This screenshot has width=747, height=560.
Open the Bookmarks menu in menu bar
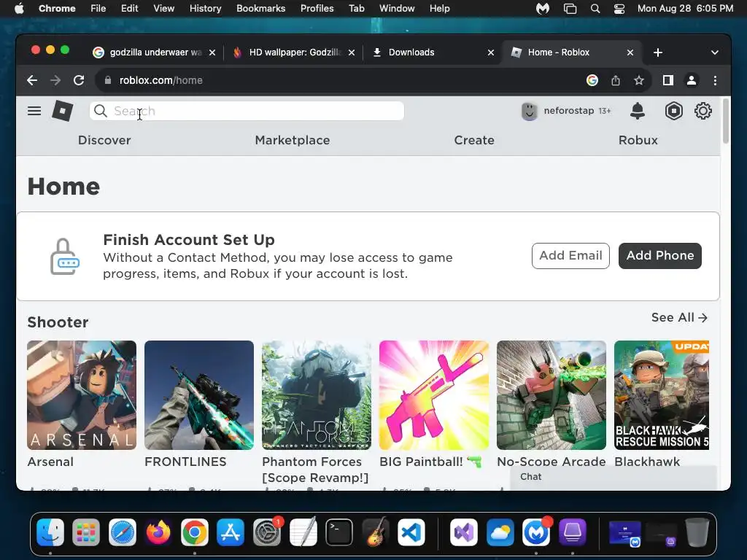tap(260, 9)
